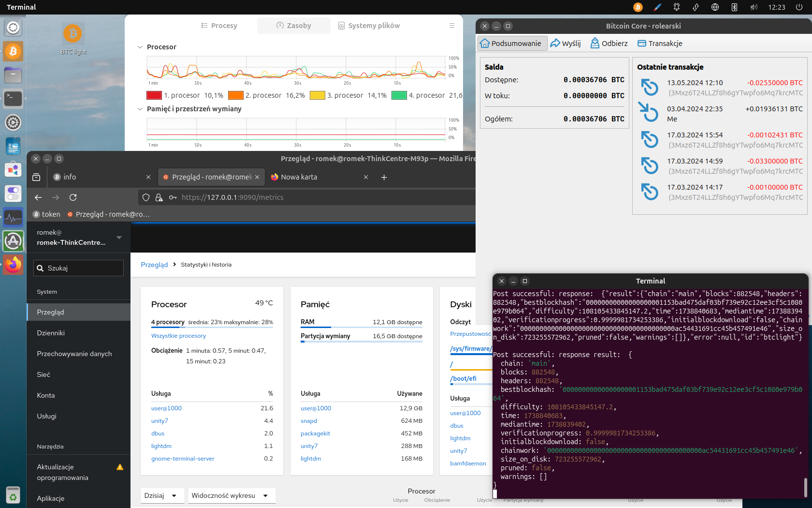Image resolution: width=812 pixels, height=508 pixels.
Task: Open the System Monitor hamburger menu
Action: click(452, 26)
